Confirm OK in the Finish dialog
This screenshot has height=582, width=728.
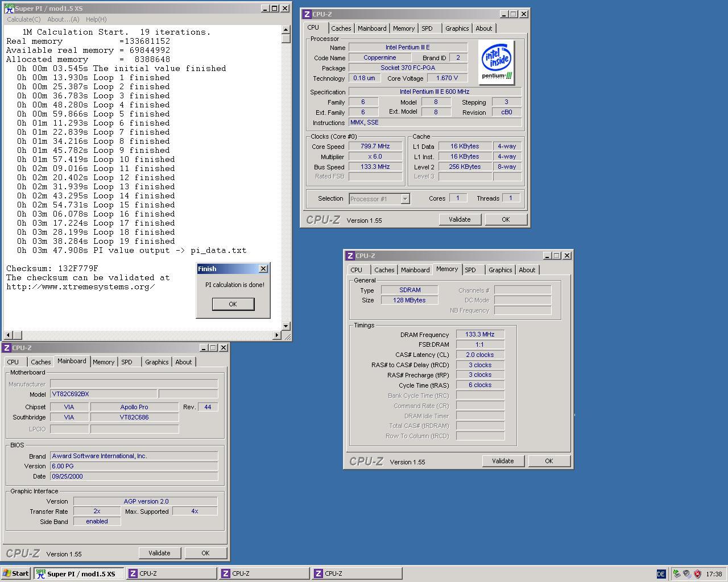point(233,304)
